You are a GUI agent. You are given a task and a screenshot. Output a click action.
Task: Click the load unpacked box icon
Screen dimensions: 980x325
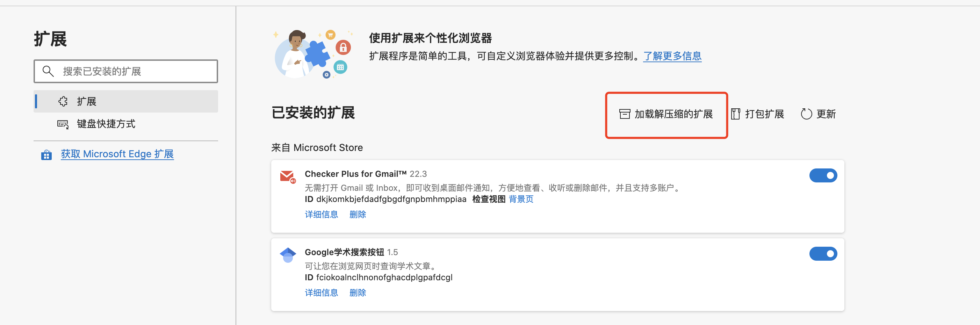(624, 114)
